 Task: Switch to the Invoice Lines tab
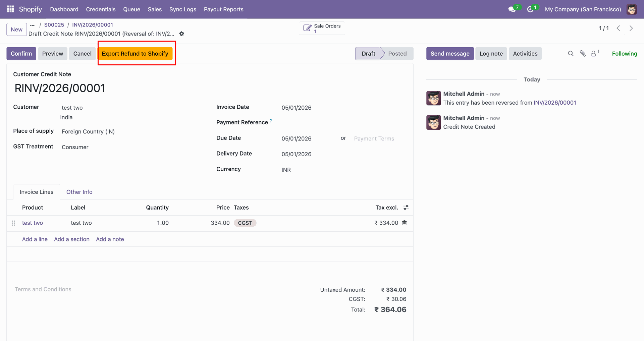pos(37,192)
